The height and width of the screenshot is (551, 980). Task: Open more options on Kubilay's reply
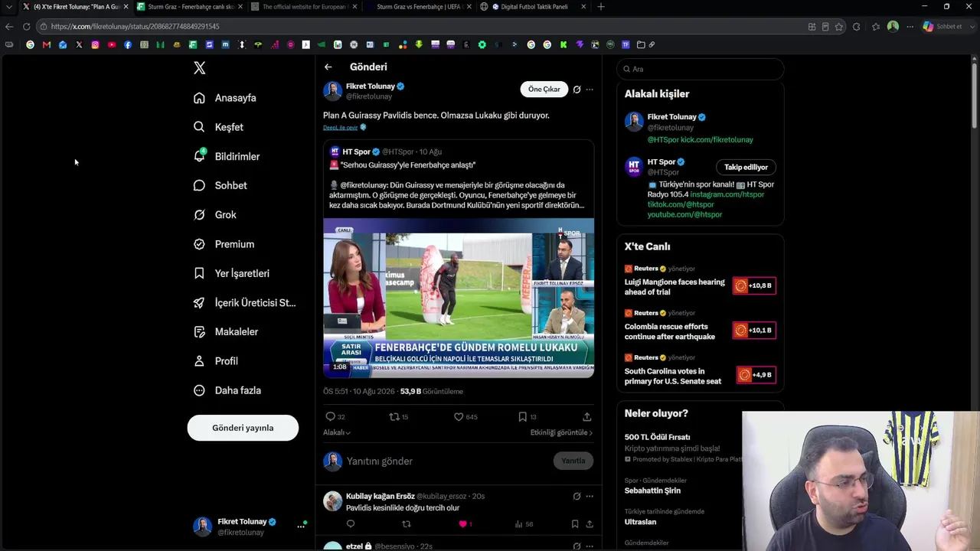coord(590,497)
